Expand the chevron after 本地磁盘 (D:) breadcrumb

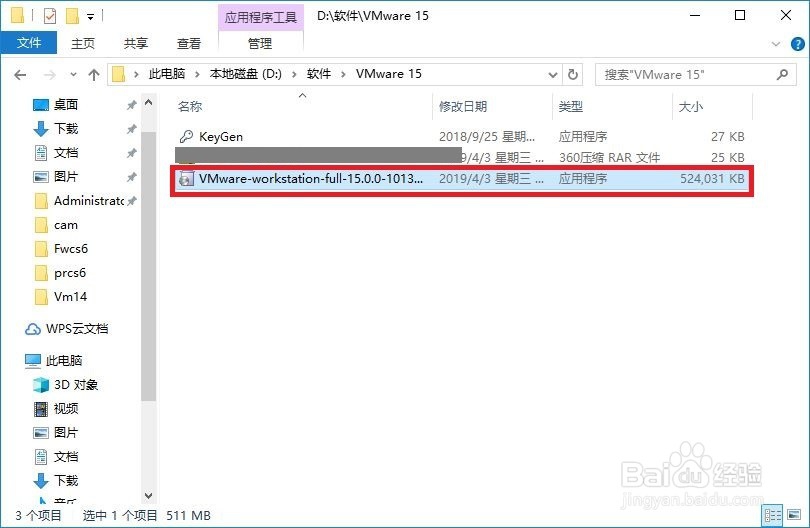pyautogui.click(x=294, y=74)
